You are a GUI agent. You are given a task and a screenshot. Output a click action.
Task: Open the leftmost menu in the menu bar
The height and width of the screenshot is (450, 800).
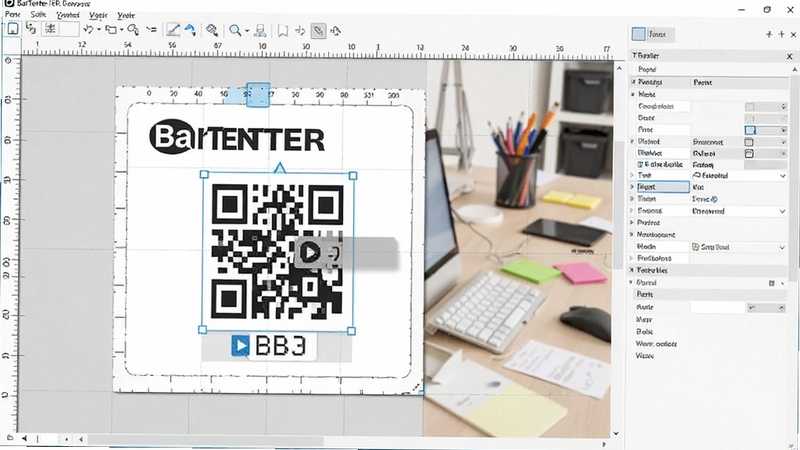(12, 15)
